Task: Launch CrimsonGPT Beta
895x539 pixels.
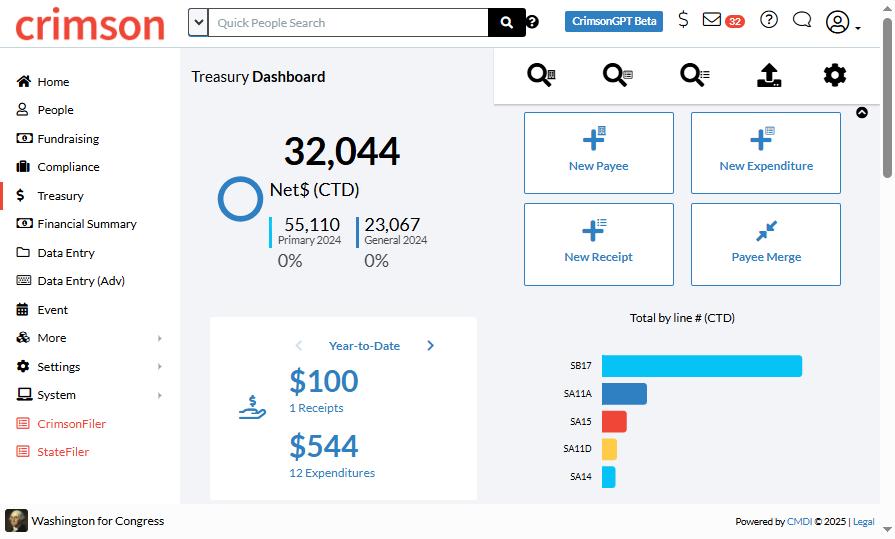Action: [x=614, y=21]
